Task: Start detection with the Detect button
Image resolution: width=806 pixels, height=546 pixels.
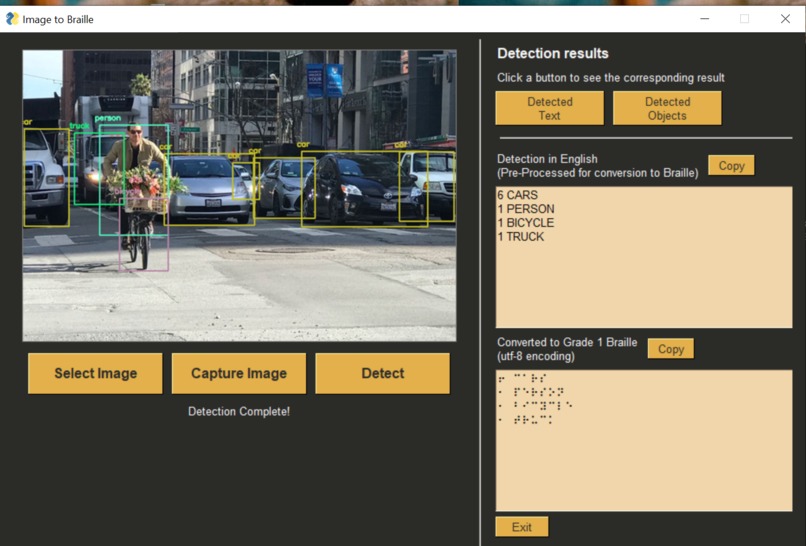Action: click(x=382, y=373)
